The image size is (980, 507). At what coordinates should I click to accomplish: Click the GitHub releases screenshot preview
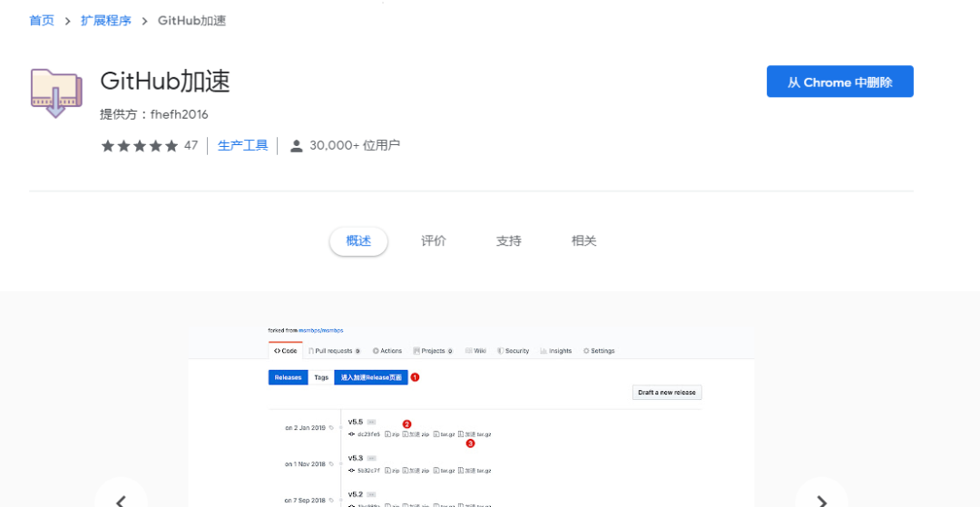tap(471, 417)
